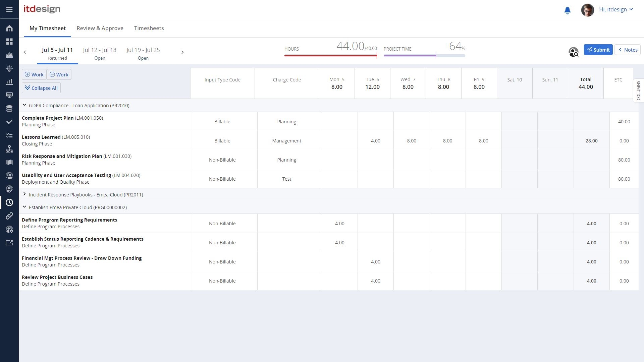
Task: Click the bell notifications icon
Action: [x=567, y=10]
